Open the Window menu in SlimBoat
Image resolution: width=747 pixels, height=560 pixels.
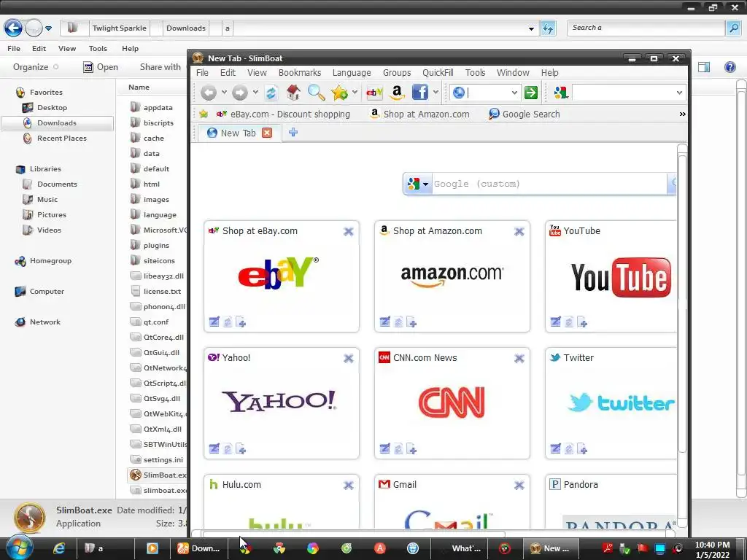tap(513, 72)
